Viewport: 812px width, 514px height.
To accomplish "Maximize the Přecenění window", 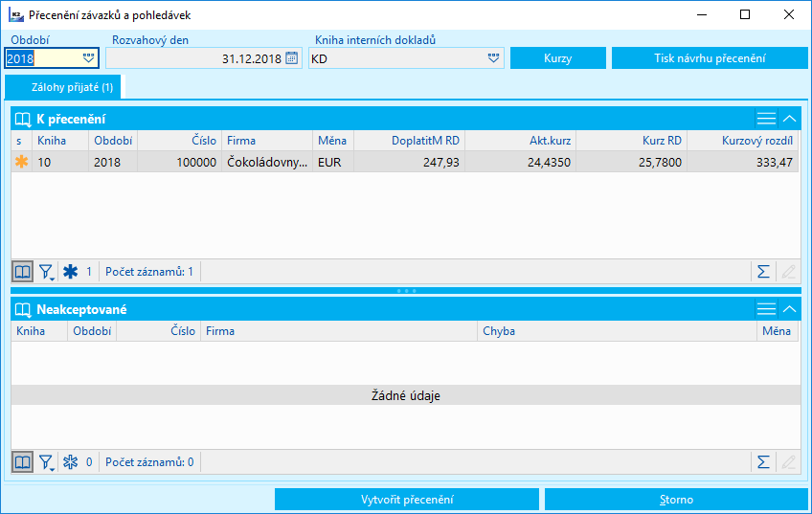I will tap(745, 14).
